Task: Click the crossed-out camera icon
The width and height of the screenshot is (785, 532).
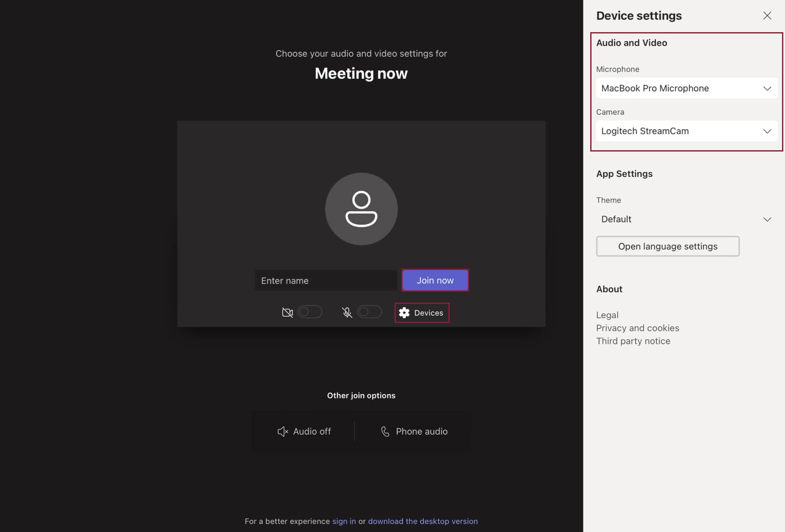Action: click(x=287, y=312)
